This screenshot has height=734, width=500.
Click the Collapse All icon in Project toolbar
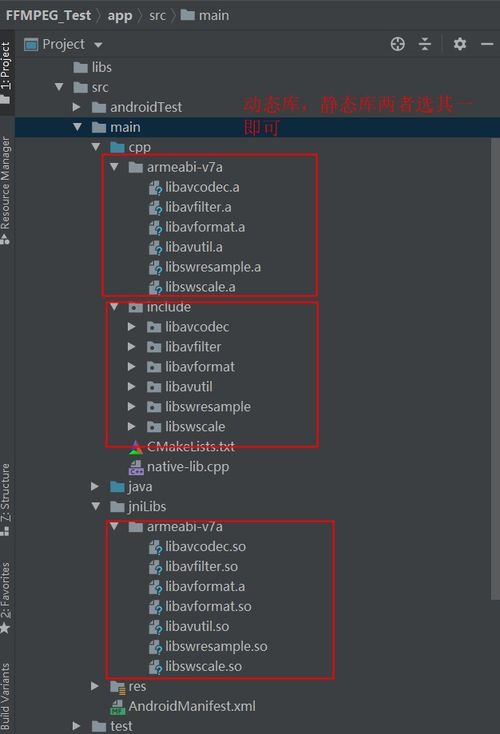pos(425,44)
